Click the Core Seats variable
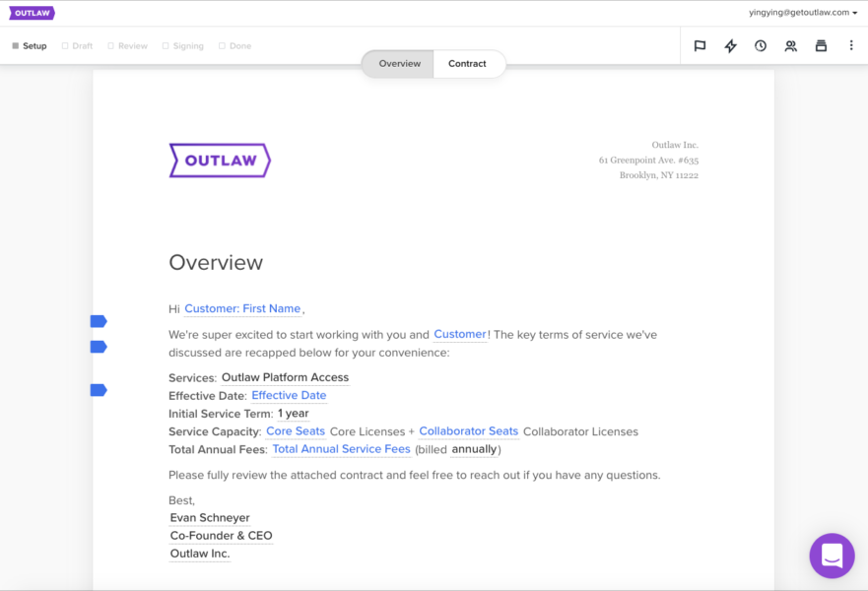Image resolution: width=868 pixels, height=591 pixels. (x=296, y=431)
